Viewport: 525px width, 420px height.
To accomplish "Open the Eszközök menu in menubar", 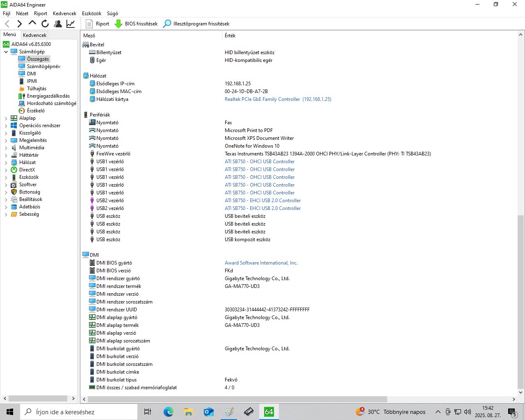I will (92, 14).
